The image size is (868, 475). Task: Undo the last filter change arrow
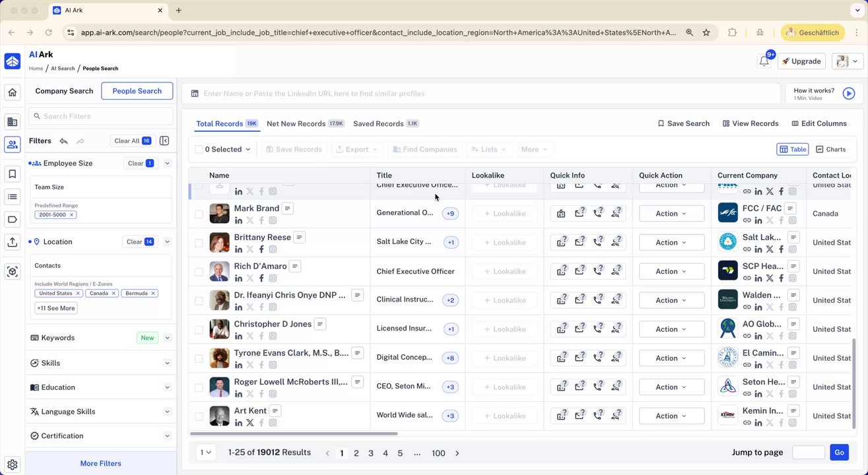tap(63, 141)
